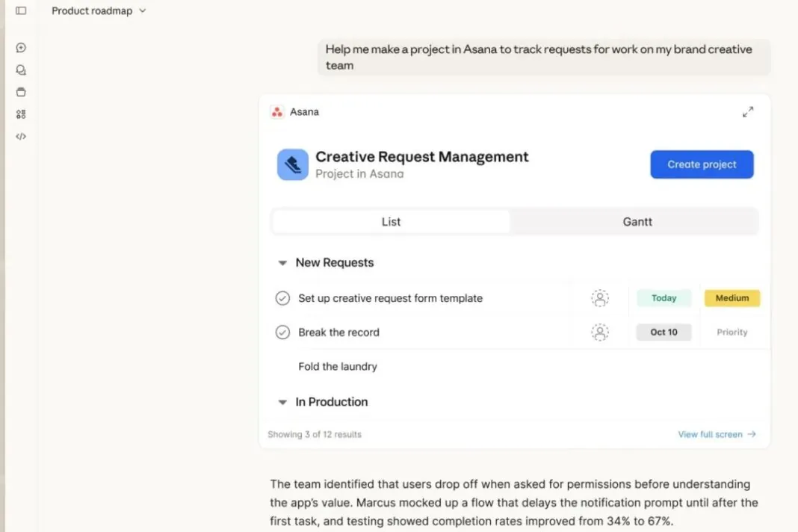The image size is (798, 532).
Task: Click assignee icon for Break the record
Action: [599, 332]
